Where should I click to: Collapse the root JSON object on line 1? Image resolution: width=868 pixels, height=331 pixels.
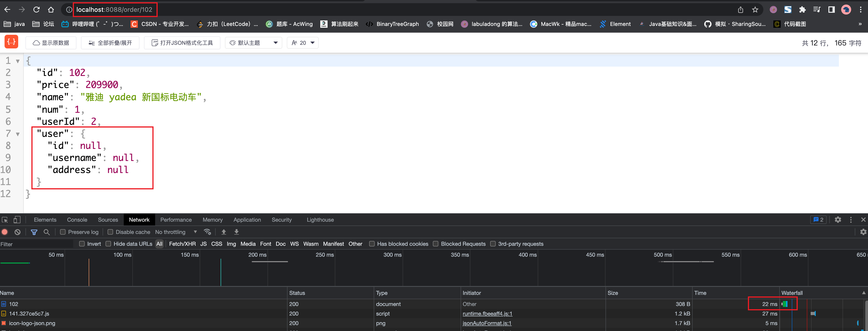18,61
